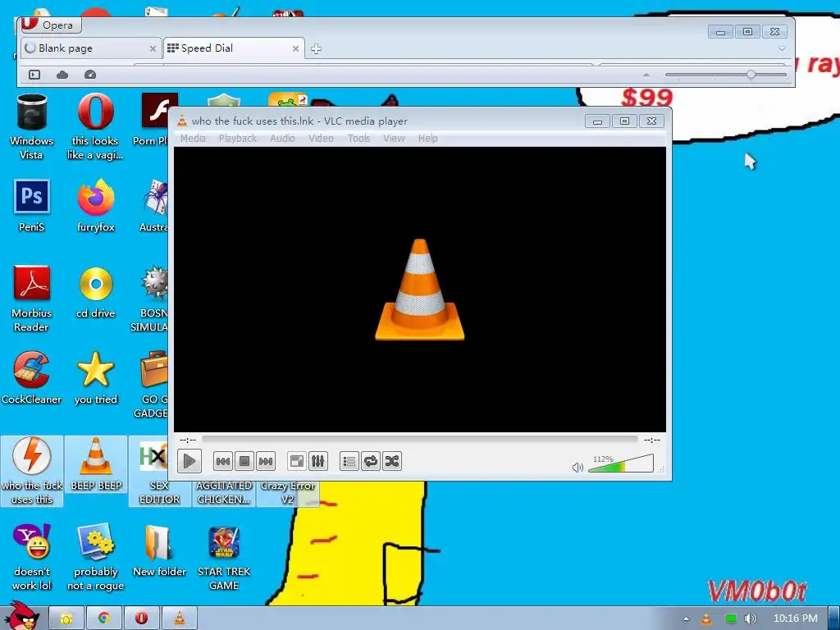This screenshot has height=630, width=840.
Task: Skip to previous media in VLC
Action: click(223, 461)
